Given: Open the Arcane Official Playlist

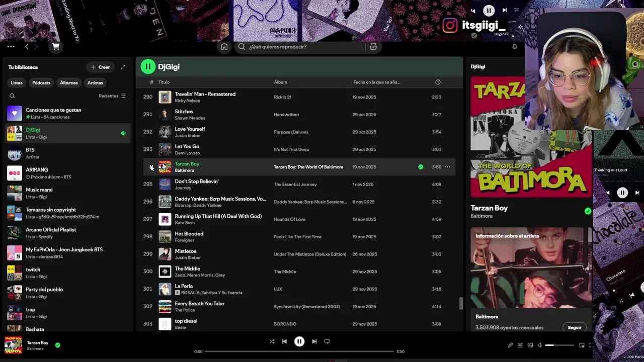Looking at the screenshot, I should [x=68, y=233].
